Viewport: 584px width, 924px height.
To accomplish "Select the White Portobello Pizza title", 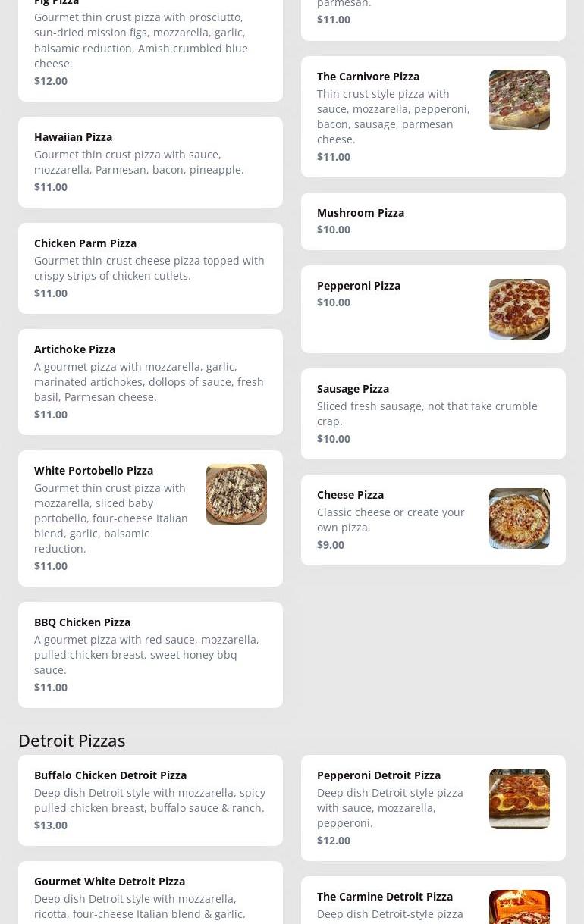I will (x=93, y=471).
